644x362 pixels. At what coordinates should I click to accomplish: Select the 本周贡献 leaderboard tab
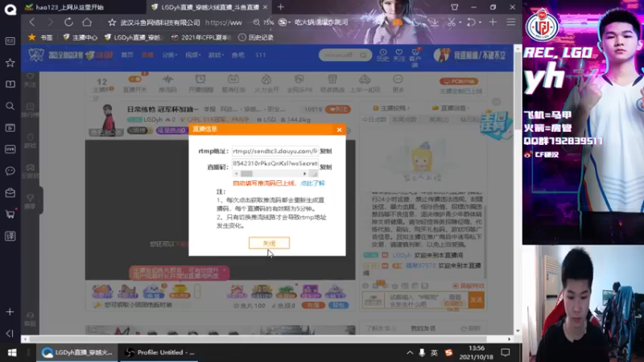(x=404, y=120)
